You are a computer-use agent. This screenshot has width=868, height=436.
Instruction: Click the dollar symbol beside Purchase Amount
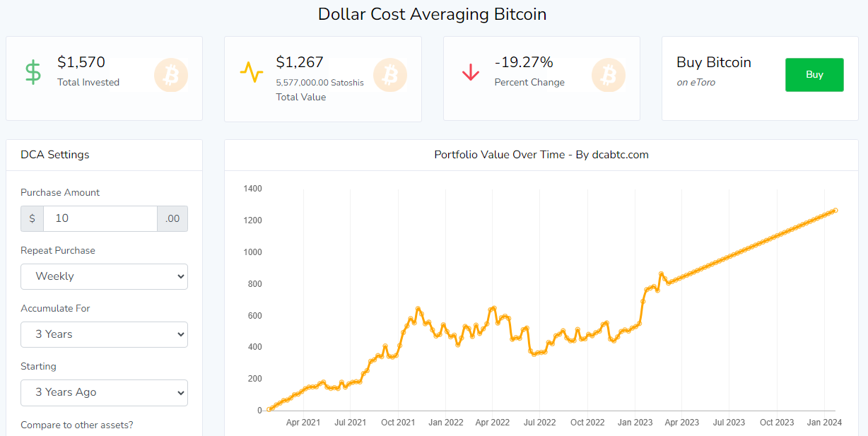point(32,218)
